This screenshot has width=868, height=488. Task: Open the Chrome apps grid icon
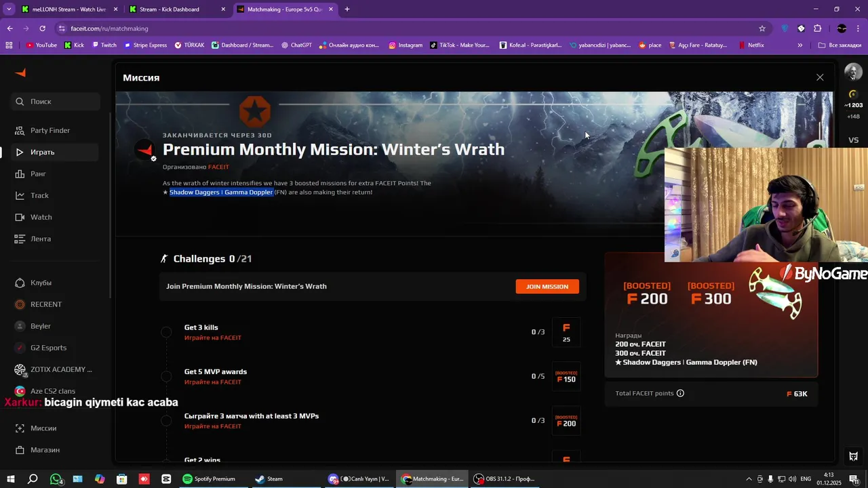9,45
